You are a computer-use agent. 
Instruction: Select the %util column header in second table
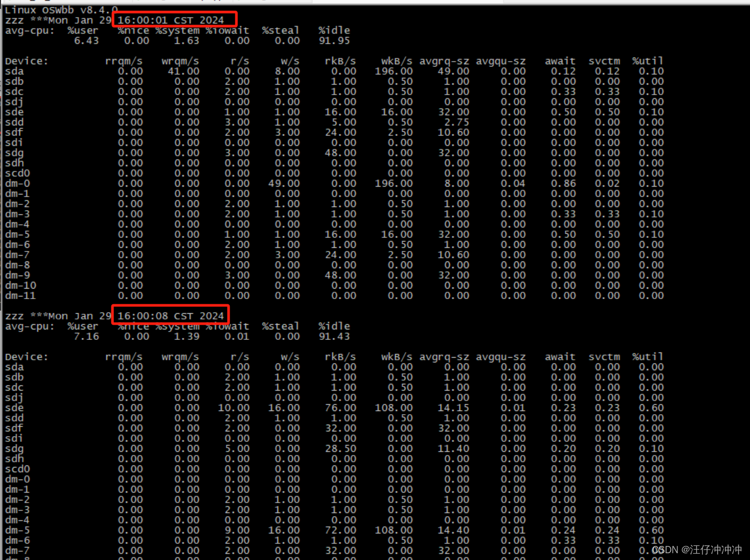(x=647, y=356)
